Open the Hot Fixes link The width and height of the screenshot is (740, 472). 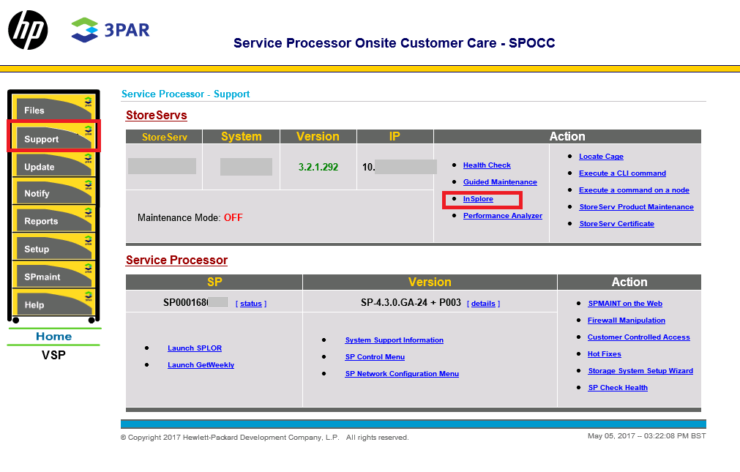pyautogui.click(x=604, y=354)
